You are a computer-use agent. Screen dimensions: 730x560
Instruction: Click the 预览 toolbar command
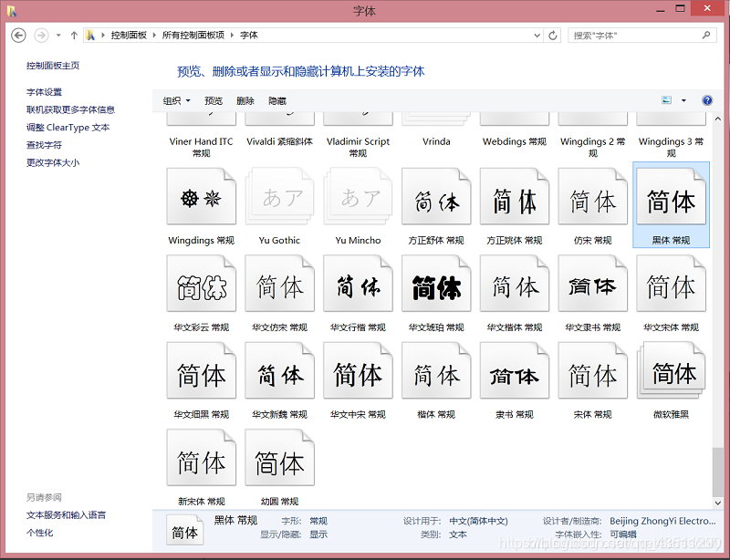click(214, 100)
